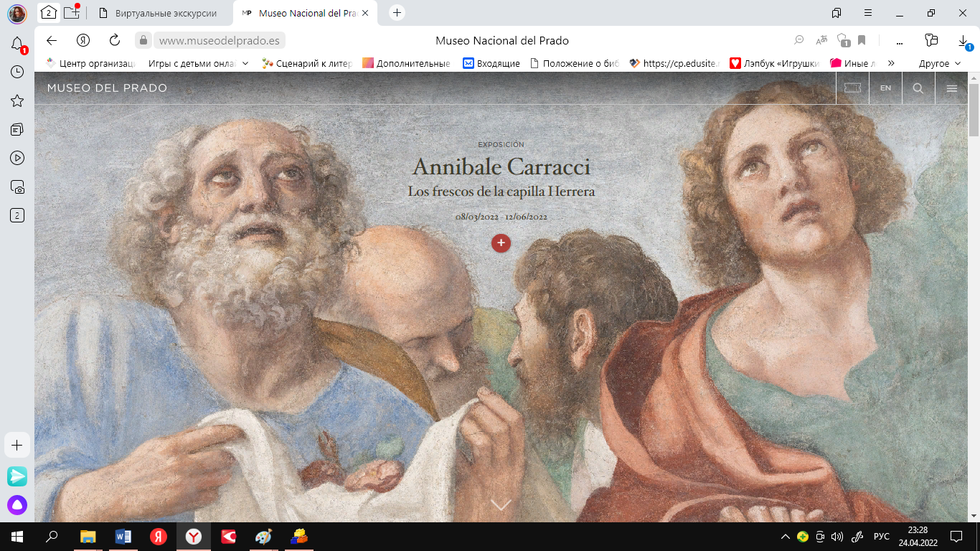Open a new browser tab with plus button
The width and height of the screenshot is (980, 551).
click(397, 13)
